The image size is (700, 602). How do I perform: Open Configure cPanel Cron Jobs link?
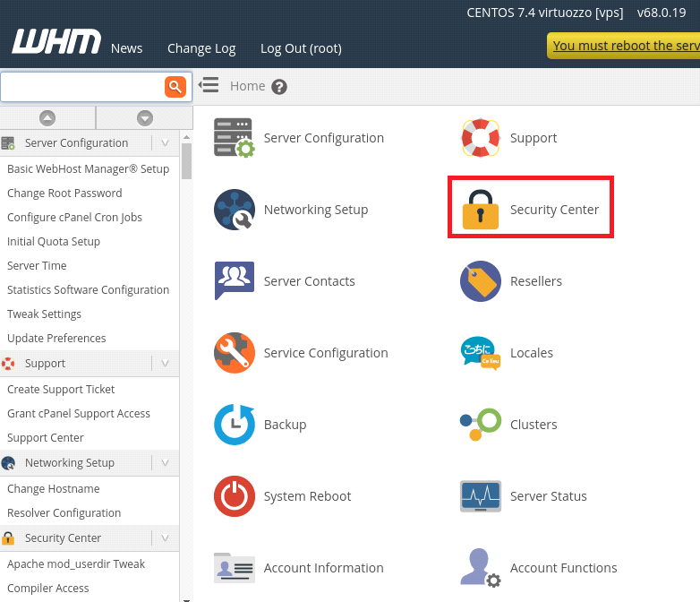point(74,217)
